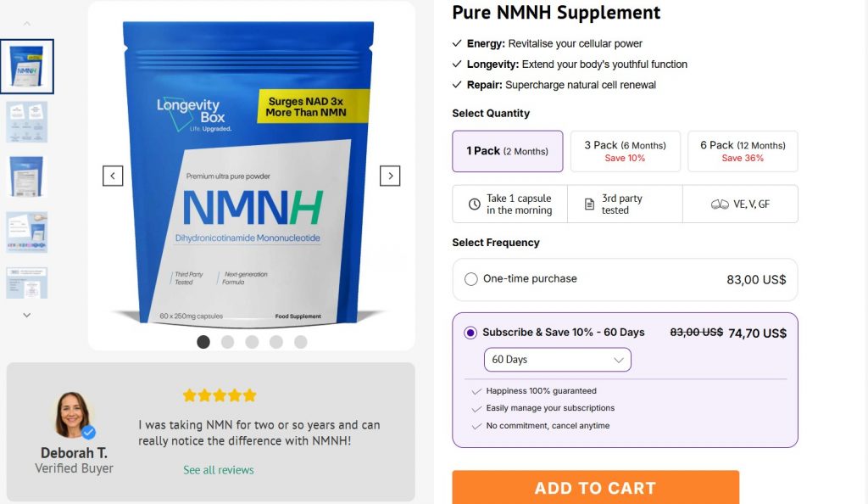
Task: Select the 6 Pack (12 Months) option
Action: [743, 151]
